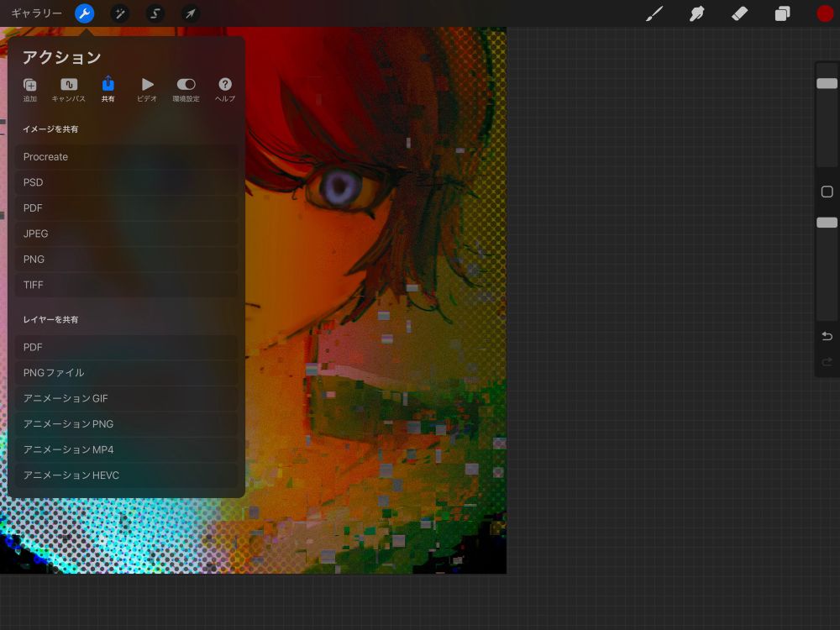This screenshot has height=630, width=840.
Task: Open the 環境設定 (Preferences) tab
Action: point(186,90)
